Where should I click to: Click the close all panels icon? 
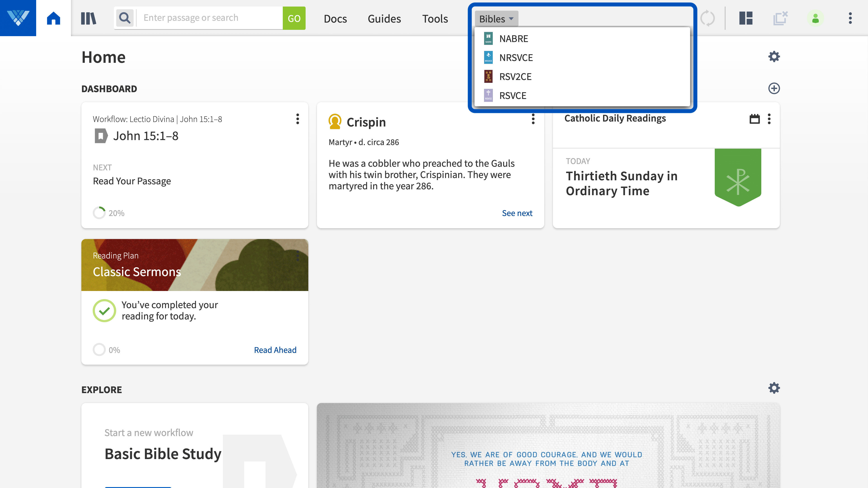click(x=780, y=18)
